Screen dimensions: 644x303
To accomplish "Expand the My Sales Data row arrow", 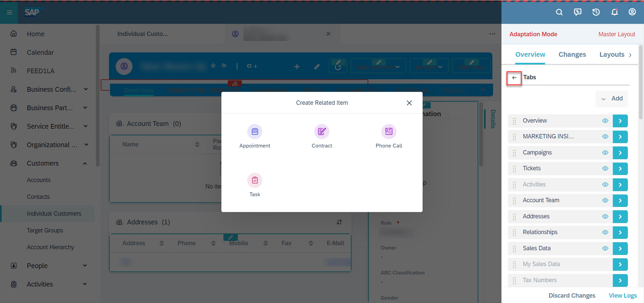I will point(620,264).
